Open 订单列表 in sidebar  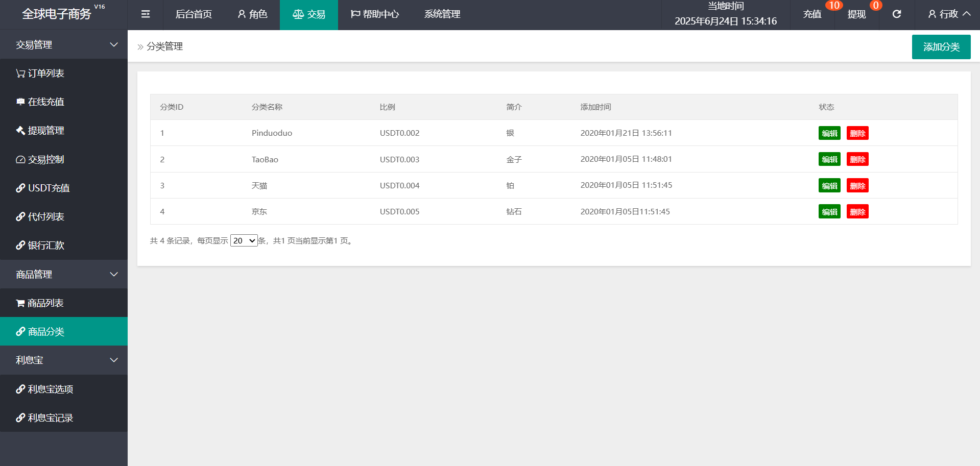point(64,73)
